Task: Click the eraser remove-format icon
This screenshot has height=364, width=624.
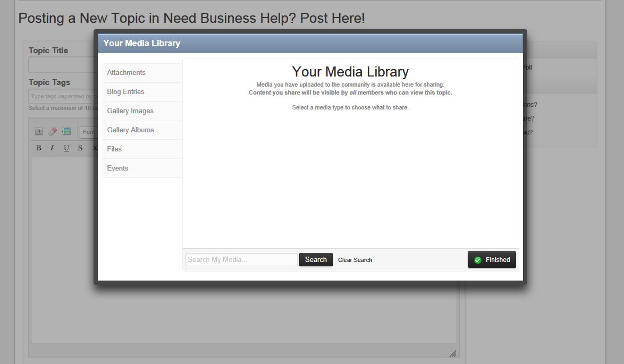Action: click(53, 131)
